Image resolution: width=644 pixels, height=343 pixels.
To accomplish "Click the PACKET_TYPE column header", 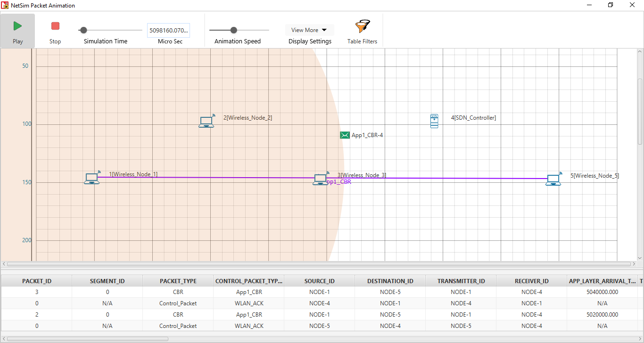I will [x=178, y=281].
